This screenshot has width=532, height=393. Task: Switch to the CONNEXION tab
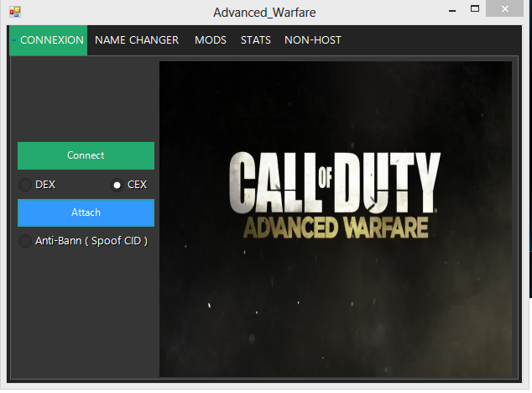point(48,40)
